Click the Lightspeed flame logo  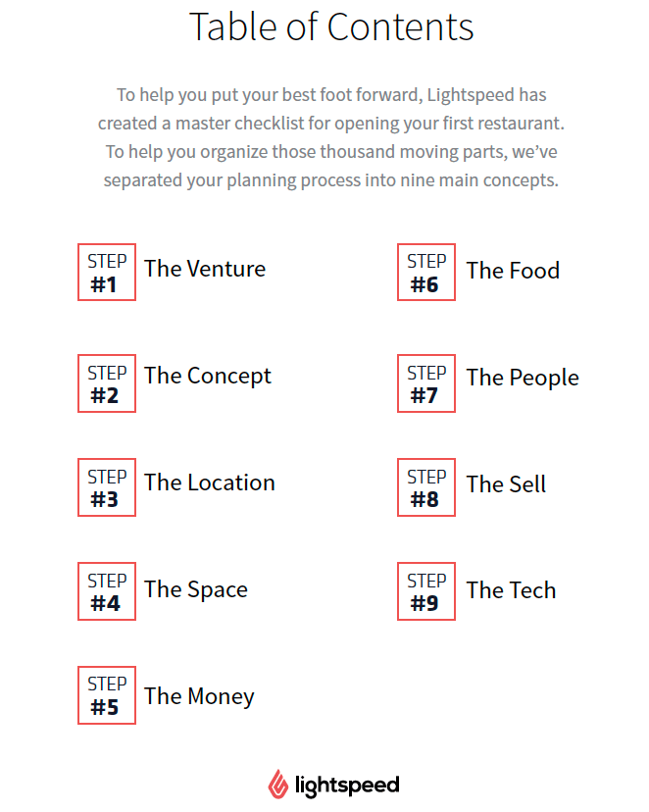tap(278, 785)
